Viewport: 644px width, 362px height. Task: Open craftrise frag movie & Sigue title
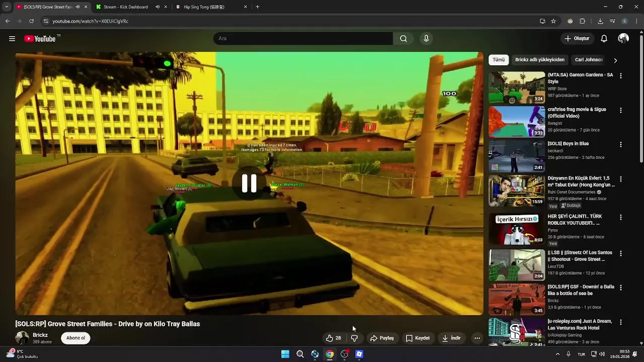(577, 113)
